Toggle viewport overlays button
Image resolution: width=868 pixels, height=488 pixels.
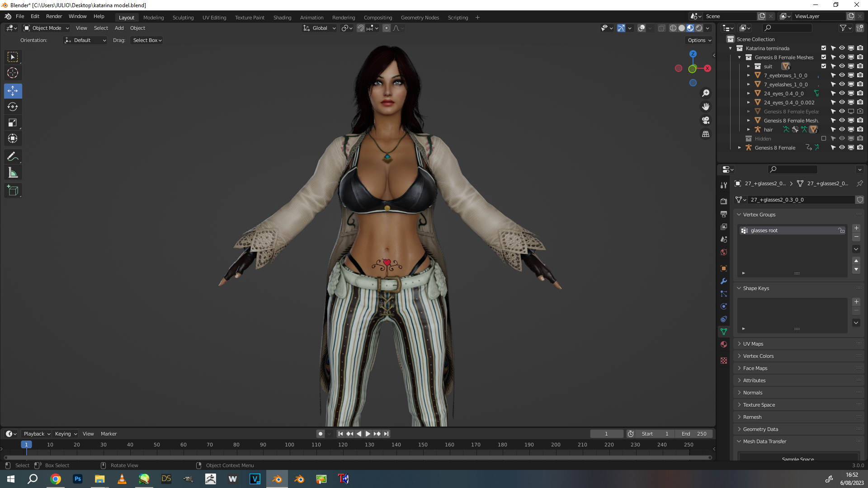(x=642, y=28)
